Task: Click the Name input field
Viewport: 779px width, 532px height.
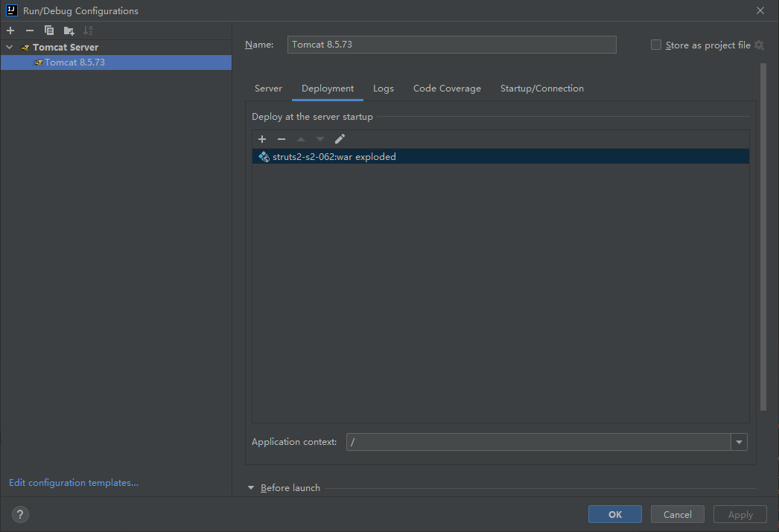Action: (x=451, y=45)
